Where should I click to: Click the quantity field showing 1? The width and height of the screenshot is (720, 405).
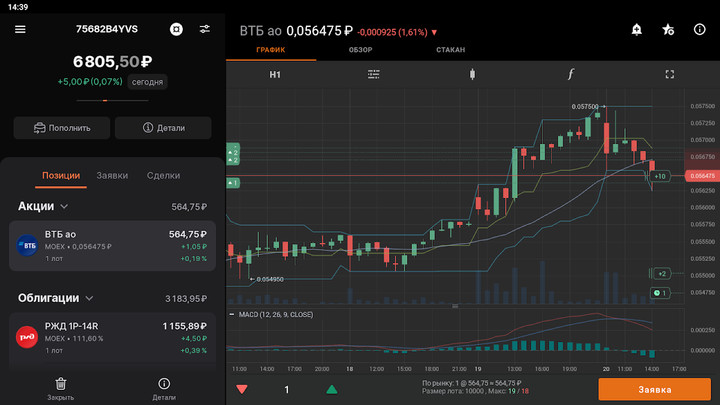287,390
